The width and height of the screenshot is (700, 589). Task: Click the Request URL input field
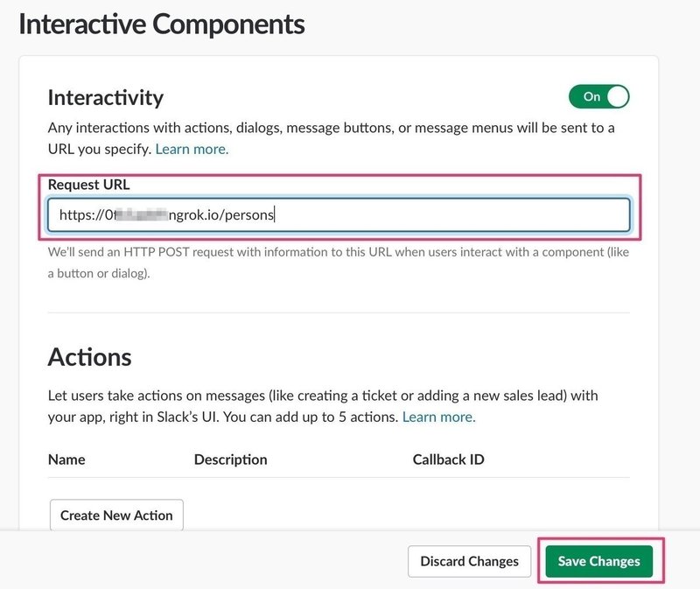339,214
